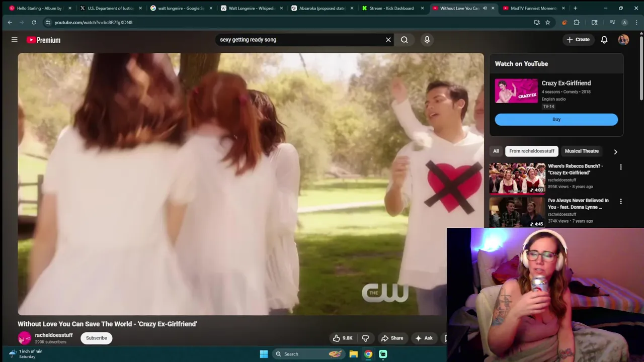
Task: Click the magnifier search button
Action: click(405, 40)
